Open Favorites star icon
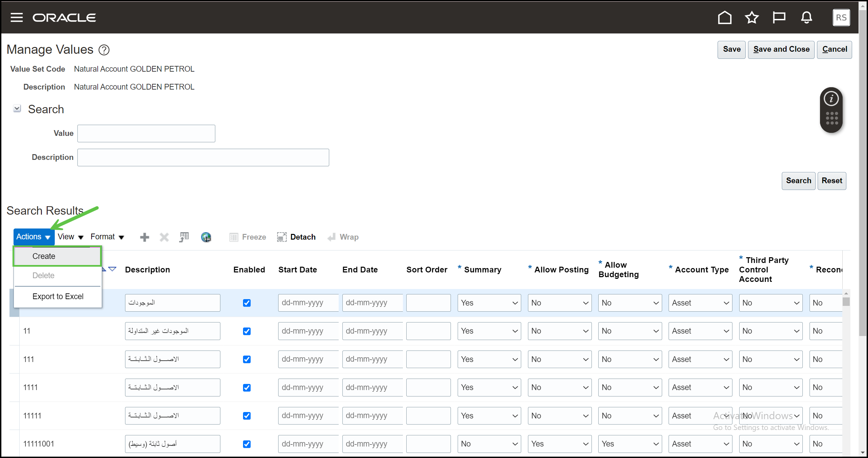Screen dimensions: 868x458 752,18
